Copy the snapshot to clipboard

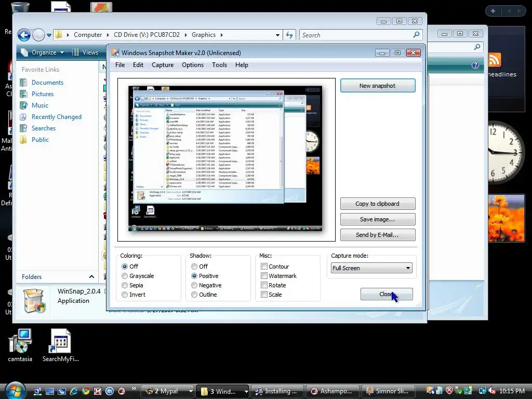378,204
